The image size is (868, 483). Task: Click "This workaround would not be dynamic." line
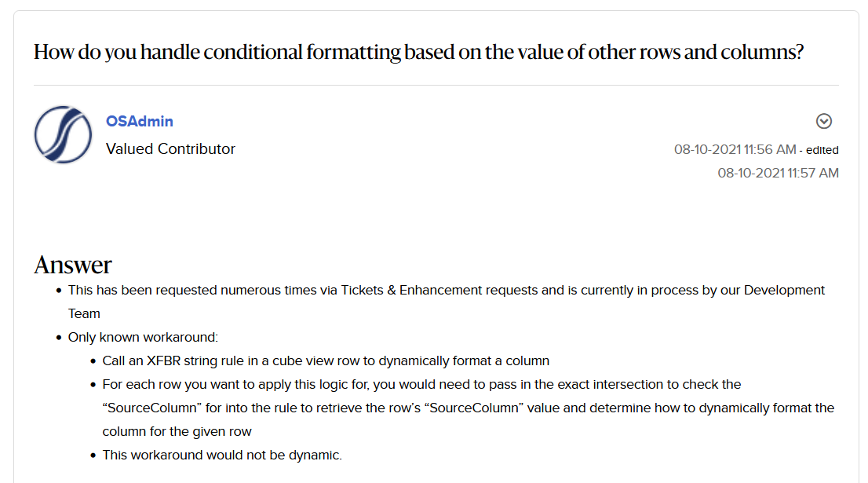tap(222, 455)
